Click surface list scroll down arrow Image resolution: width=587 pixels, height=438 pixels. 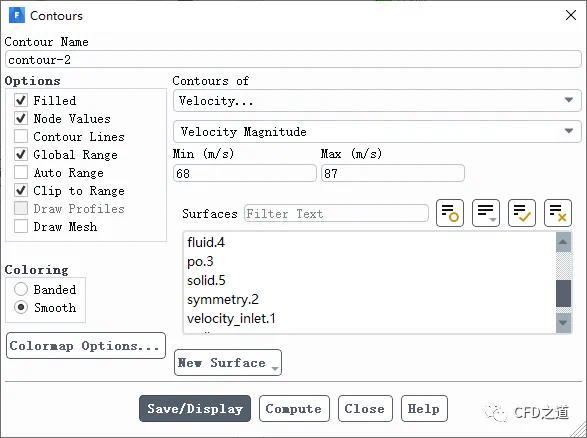pos(563,322)
